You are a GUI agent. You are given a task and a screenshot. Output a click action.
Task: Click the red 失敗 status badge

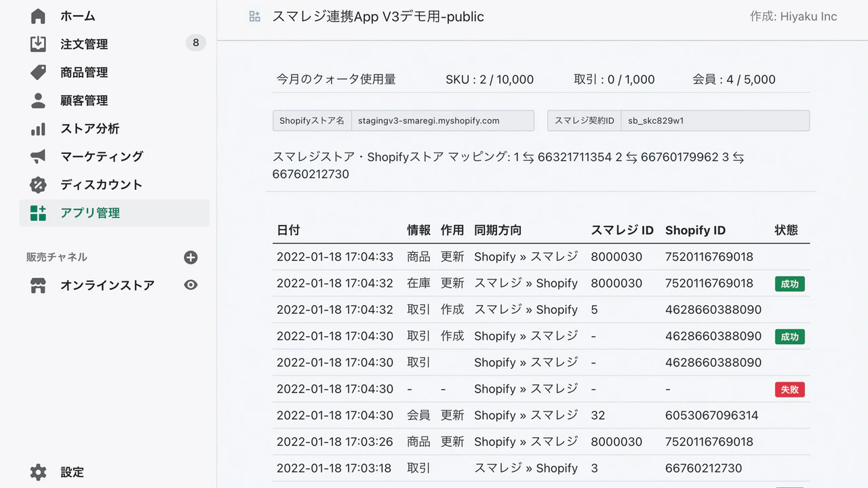click(x=789, y=390)
